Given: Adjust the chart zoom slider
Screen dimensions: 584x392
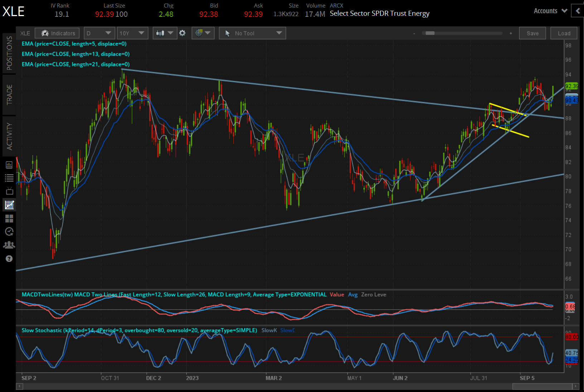Looking at the screenshot, I should 429,33.
